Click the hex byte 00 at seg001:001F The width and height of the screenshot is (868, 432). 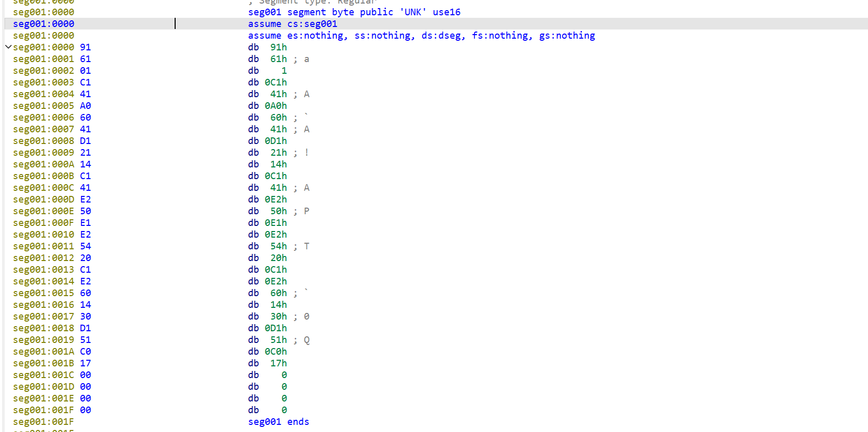click(86, 410)
